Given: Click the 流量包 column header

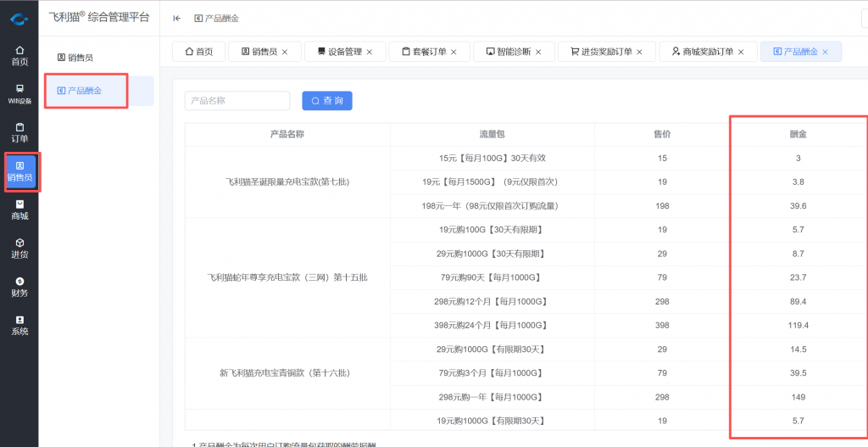Looking at the screenshot, I should click(492, 134).
